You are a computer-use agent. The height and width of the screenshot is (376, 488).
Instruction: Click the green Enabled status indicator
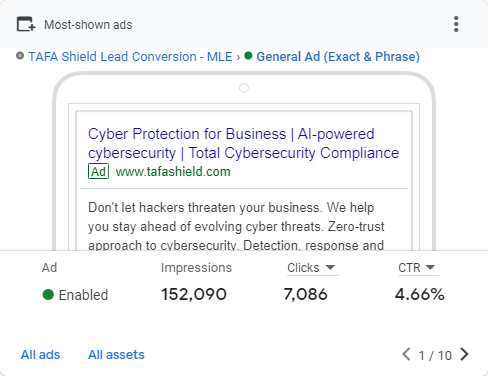[x=48, y=295]
